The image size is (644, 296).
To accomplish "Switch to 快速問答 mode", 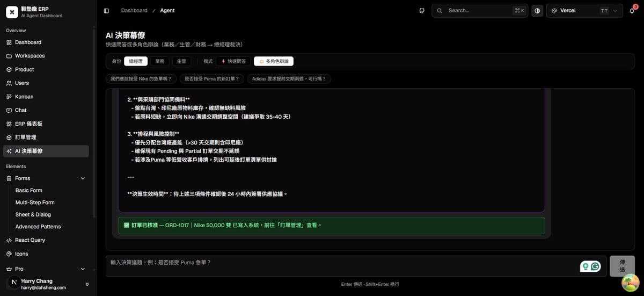I will click(x=233, y=61).
